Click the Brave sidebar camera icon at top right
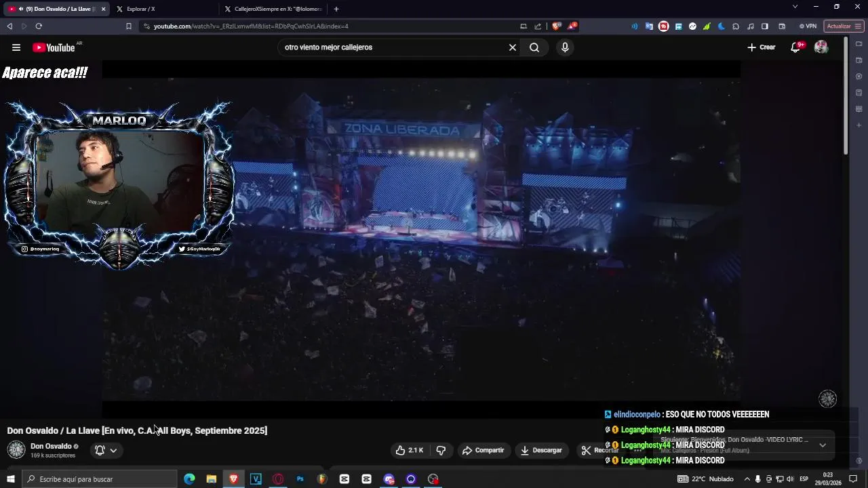This screenshot has height=488, width=868. click(859, 44)
